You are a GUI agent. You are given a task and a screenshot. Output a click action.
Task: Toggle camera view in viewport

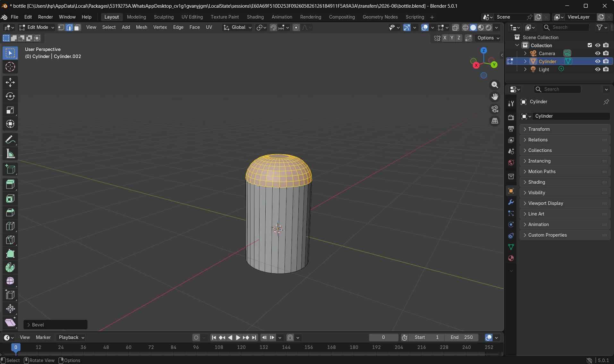coord(495,109)
